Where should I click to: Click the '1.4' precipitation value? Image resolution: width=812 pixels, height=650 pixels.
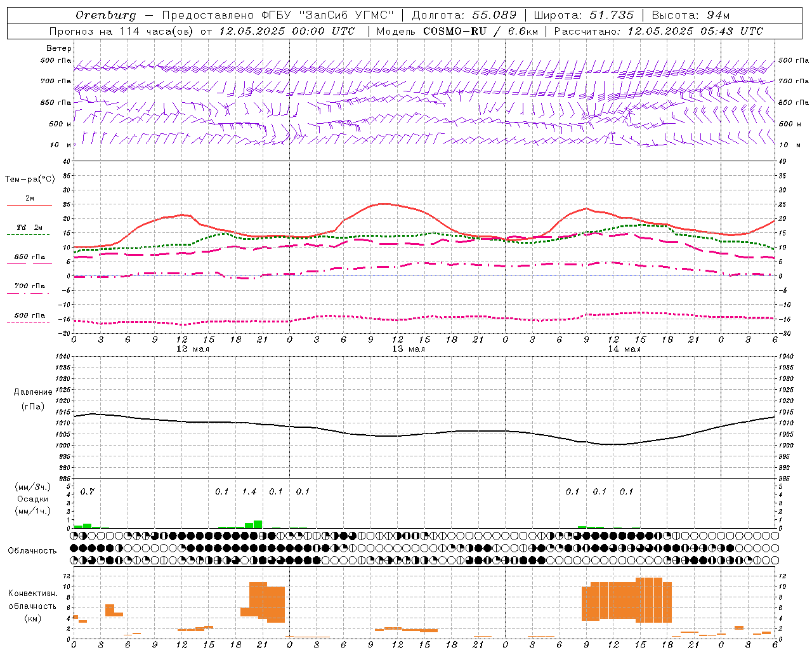pyautogui.click(x=249, y=491)
